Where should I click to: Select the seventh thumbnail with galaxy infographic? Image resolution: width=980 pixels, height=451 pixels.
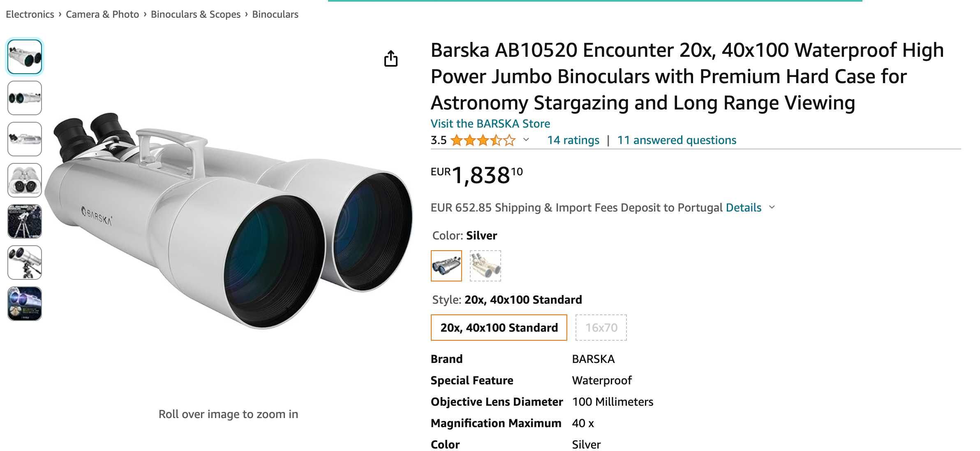tap(25, 304)
